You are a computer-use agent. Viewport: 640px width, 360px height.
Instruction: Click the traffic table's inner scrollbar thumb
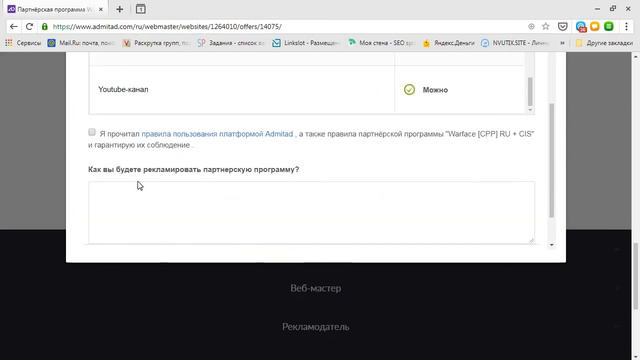coord(530,92)
